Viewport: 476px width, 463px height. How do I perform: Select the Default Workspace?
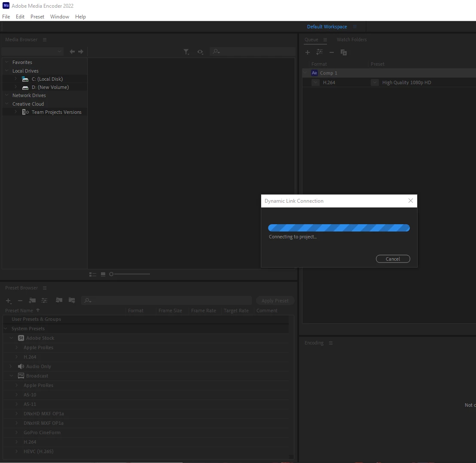(327, 27)
